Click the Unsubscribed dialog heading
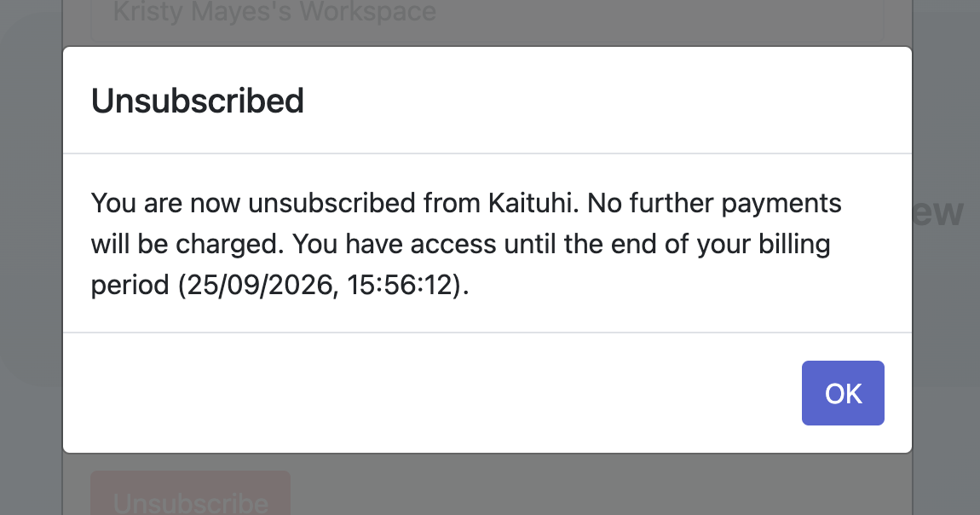 (x=198, y=101)
